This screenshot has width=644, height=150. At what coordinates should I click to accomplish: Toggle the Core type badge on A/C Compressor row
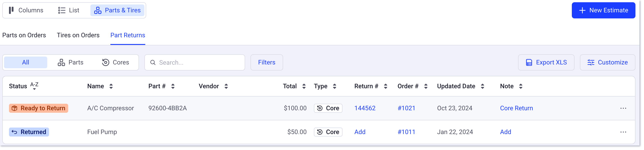(x=328, y=108)
